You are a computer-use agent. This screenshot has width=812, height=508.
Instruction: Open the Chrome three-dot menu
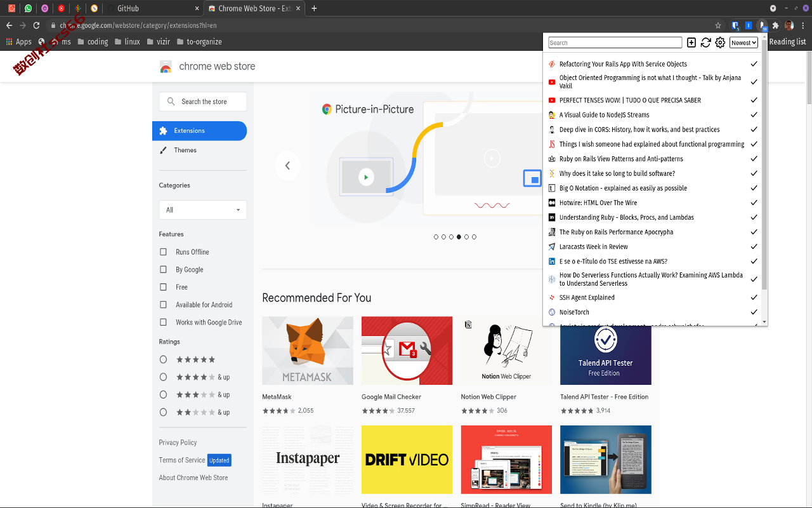click(x=803, y=25)
